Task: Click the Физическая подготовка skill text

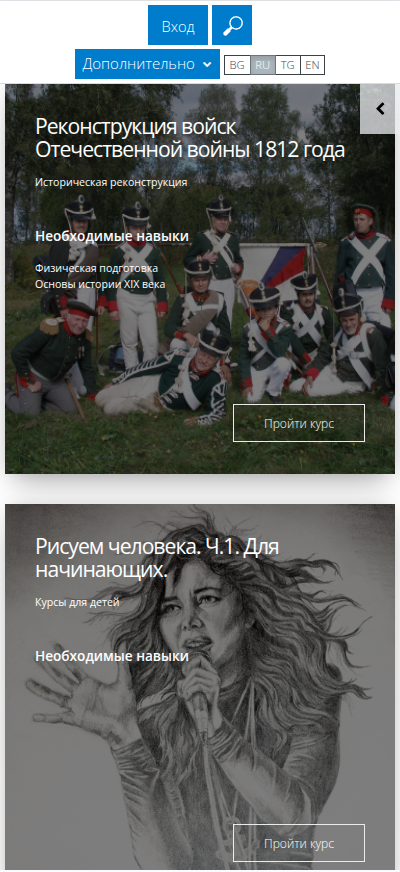Action: [97, 268]
